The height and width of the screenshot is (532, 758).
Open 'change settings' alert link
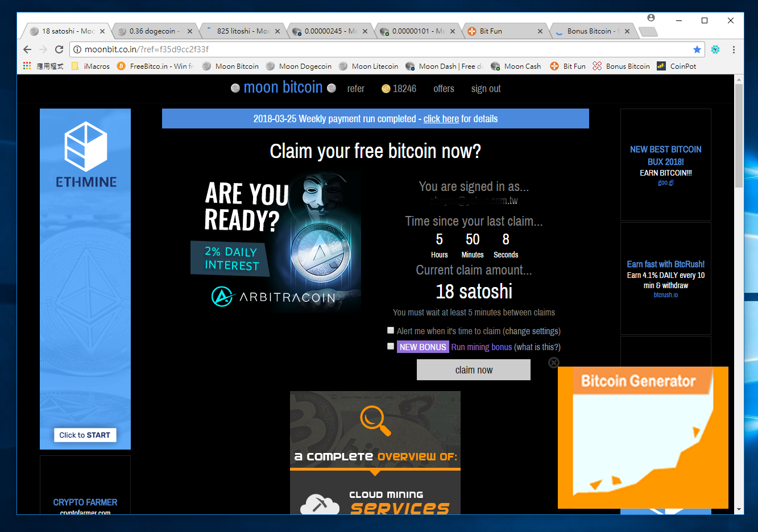pos(532,331)
